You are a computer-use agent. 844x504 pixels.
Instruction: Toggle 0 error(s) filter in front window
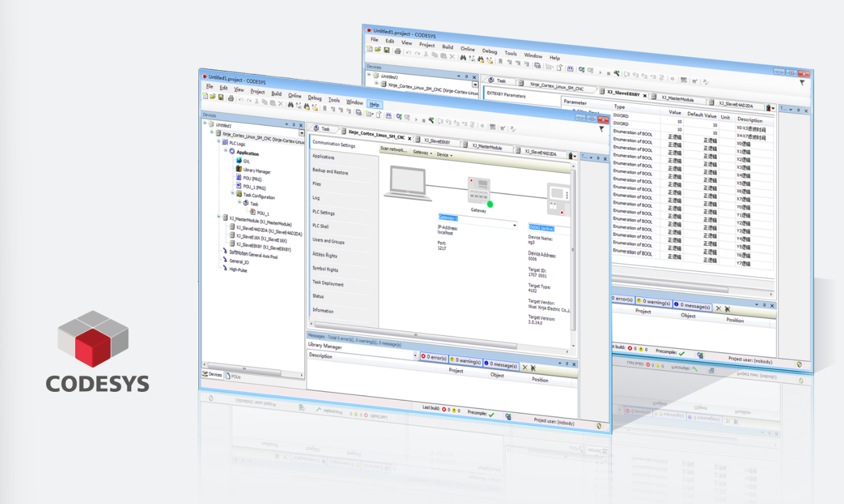434,357
